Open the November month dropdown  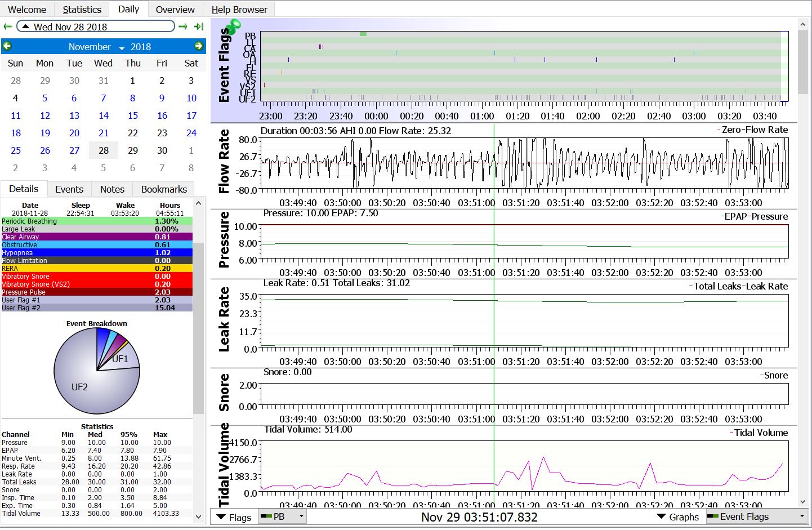click(96, 47)
